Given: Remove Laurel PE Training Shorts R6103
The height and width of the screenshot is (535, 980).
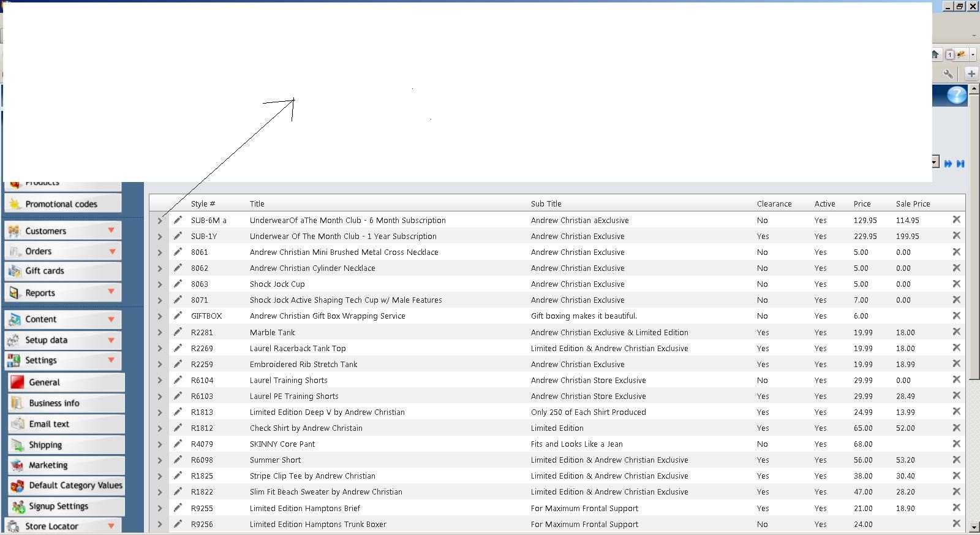Looking at the screenshot, I should click(956, 395).
